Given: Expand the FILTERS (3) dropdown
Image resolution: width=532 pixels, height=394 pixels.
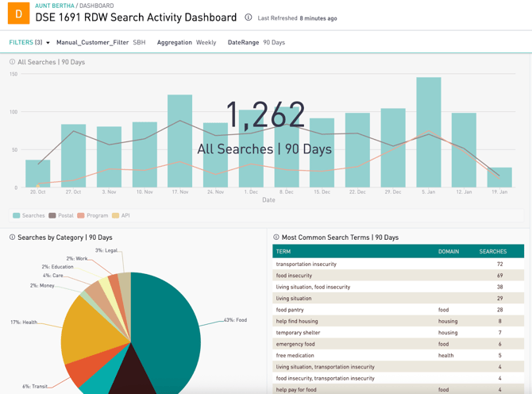Looking at the screenshot, I should [x=29, y=43].
